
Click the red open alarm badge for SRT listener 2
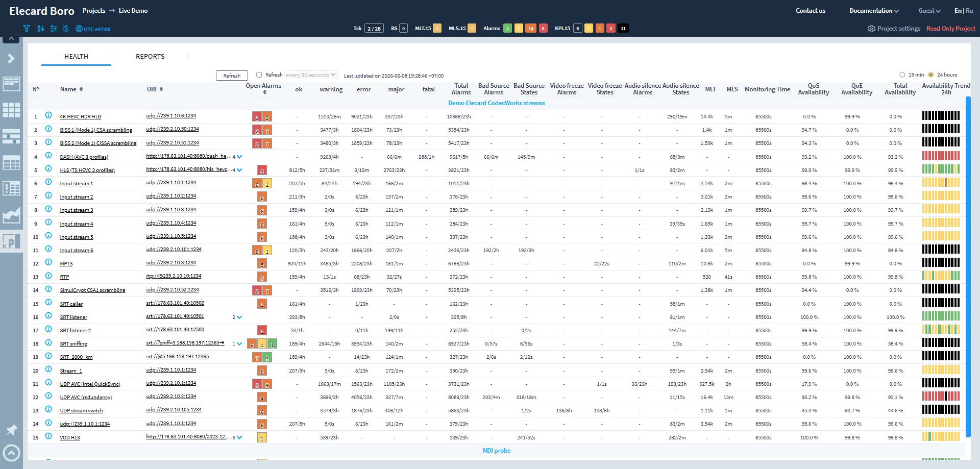tap(262, 331)
